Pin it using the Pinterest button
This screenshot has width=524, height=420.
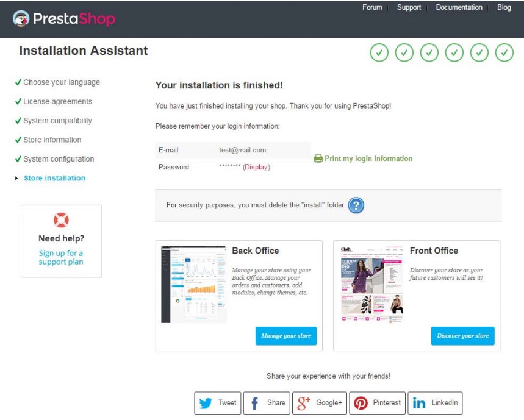click(x=377, y=403)
